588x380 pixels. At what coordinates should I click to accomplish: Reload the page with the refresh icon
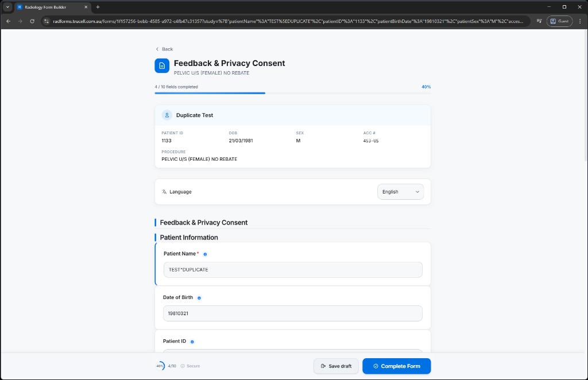tap(32, 21)
